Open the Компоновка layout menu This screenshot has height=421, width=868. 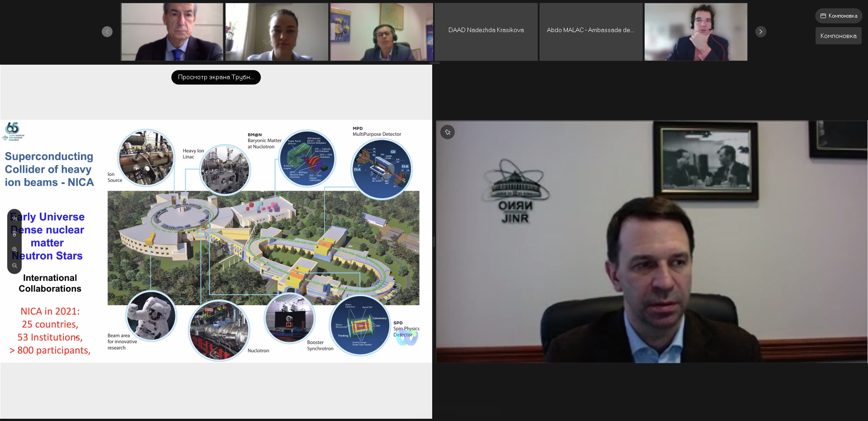pyautogui.click(x=839, y=16)
